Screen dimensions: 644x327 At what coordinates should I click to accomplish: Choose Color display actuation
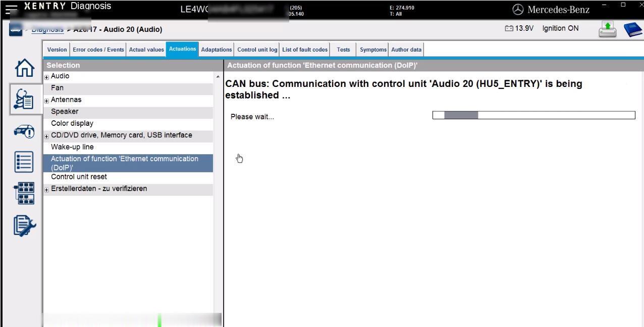tap(128, 123)
